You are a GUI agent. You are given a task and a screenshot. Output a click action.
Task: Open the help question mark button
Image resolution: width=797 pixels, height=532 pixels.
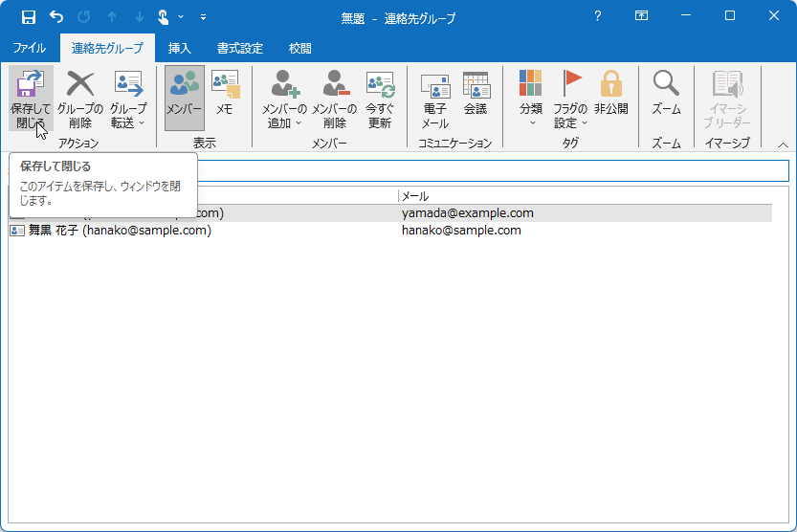[598, 15]
